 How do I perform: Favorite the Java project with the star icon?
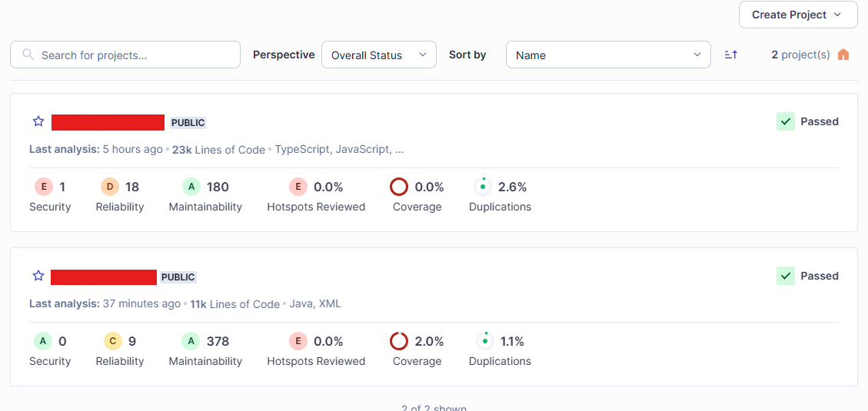pyautogui.click(x=38, y=276)
